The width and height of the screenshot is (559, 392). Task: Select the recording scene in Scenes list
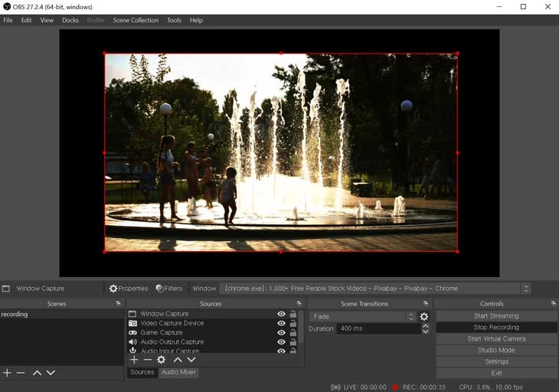(x=62, y=314)
